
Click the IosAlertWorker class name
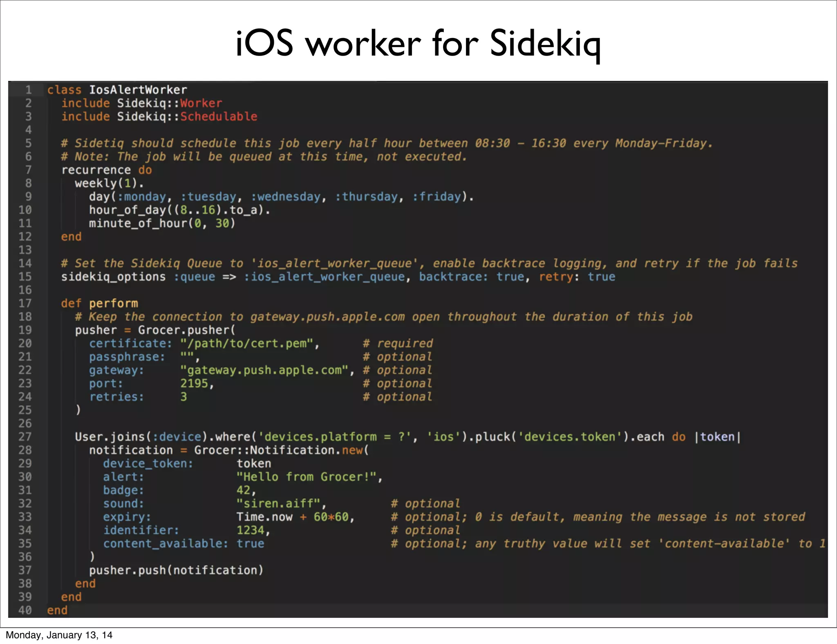click(x=138, y=90)
